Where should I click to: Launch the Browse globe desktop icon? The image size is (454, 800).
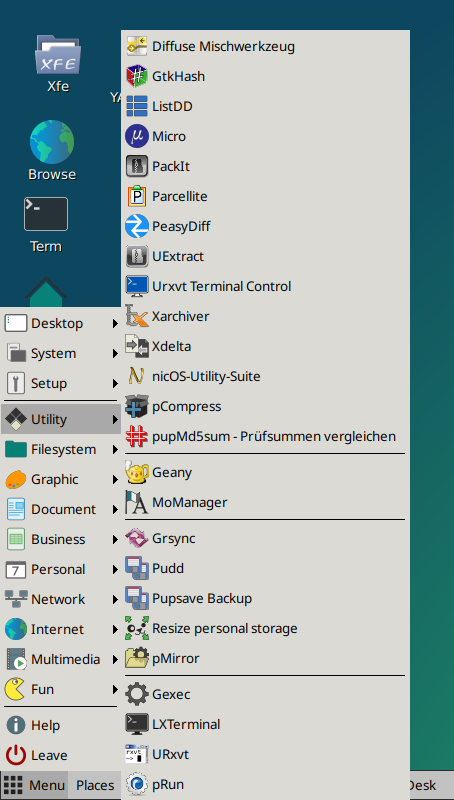(x=52, y=142)
